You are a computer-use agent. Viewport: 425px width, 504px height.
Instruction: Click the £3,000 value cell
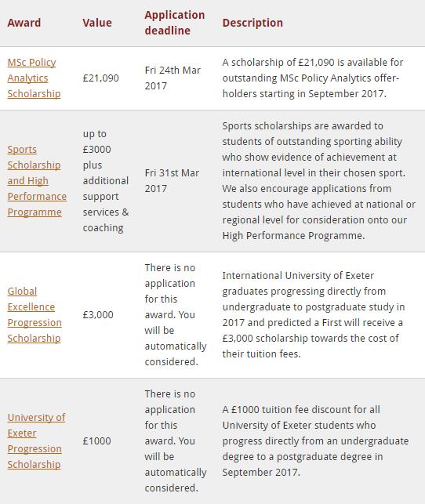[98, 314]
